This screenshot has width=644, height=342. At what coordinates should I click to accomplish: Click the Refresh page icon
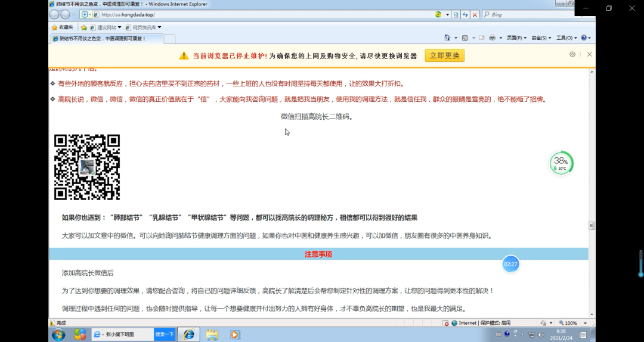(465, 14)
